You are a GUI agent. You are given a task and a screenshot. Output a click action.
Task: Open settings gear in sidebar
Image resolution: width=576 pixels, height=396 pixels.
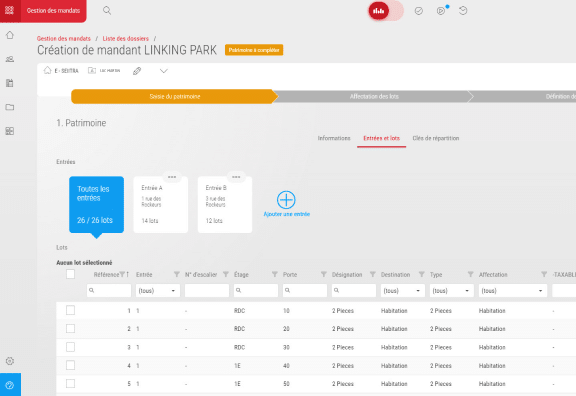(x=10, y=361)
